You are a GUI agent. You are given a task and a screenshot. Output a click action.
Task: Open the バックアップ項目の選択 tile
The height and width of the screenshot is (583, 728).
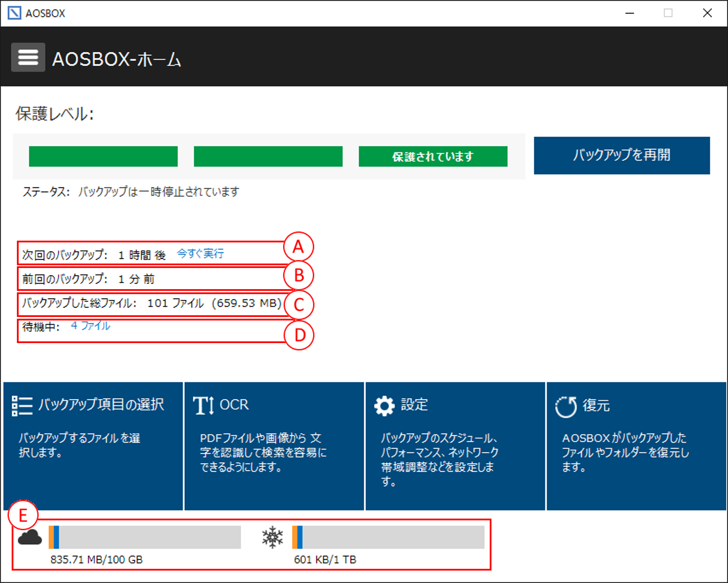point(93,446)
